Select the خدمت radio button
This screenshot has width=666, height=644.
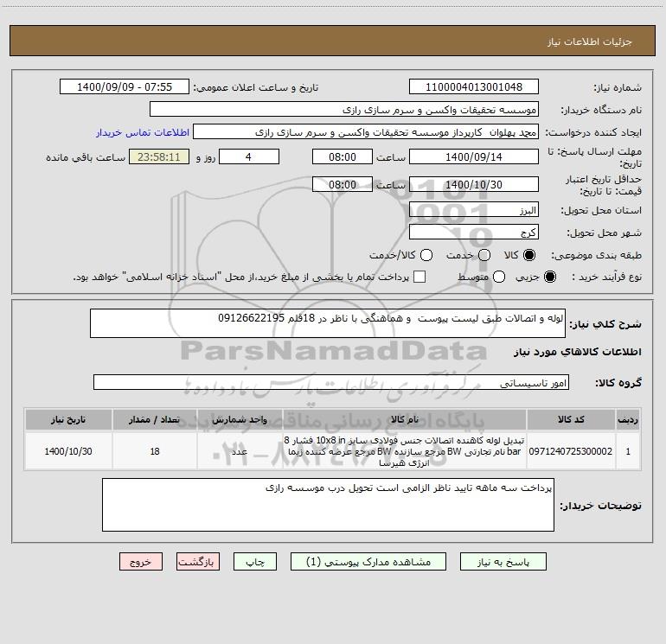484,255
